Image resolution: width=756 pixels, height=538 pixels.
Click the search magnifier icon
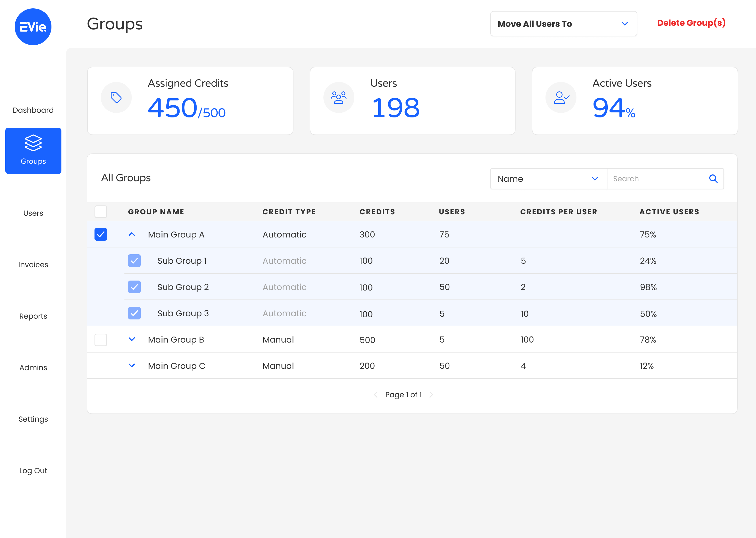pyautogui.click(x=713, y=179)
